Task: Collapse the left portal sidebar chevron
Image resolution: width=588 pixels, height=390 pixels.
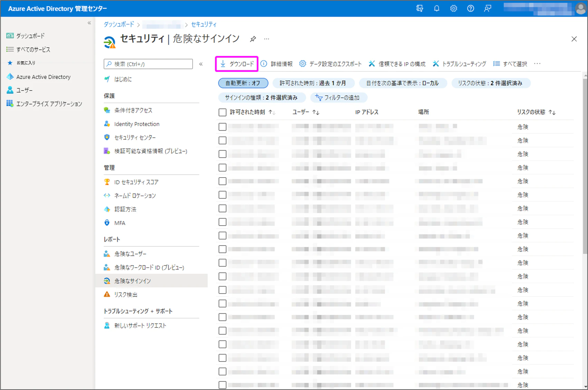Action: point(89,23)
